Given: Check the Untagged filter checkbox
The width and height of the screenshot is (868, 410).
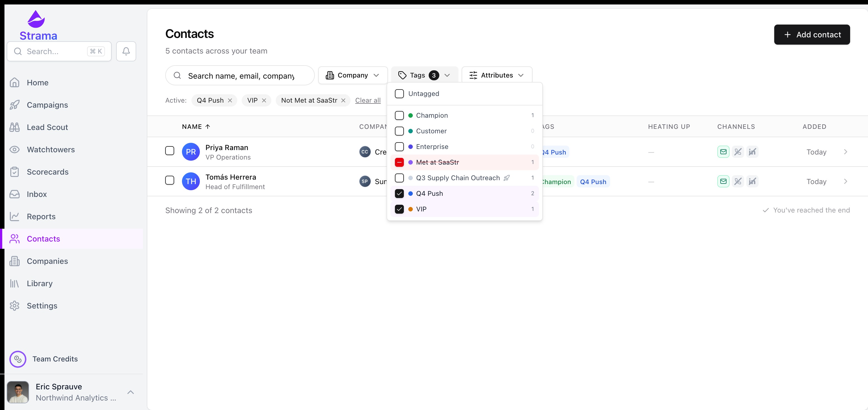Looking at the screenshot, I should pos(399,94).
